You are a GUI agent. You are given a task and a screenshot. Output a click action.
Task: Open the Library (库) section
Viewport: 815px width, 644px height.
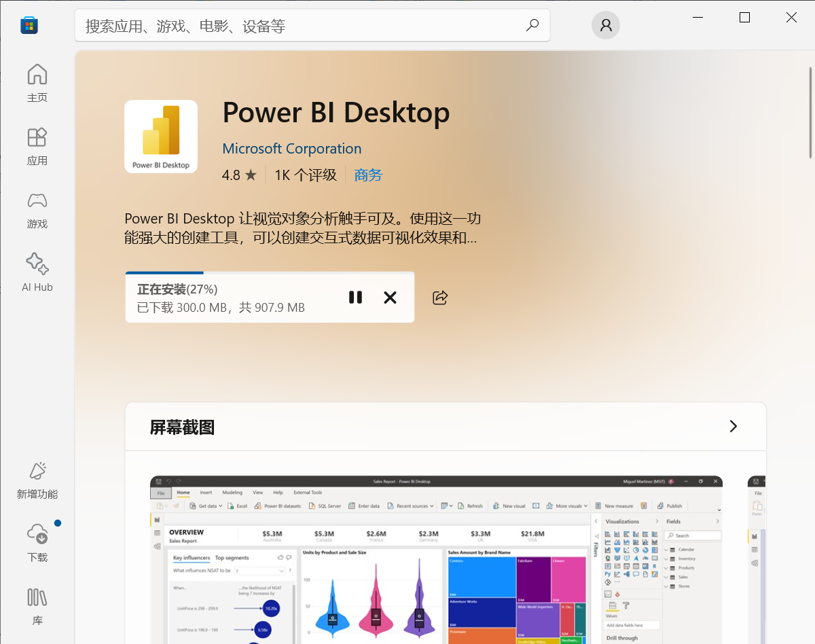(x=37, y=607)
